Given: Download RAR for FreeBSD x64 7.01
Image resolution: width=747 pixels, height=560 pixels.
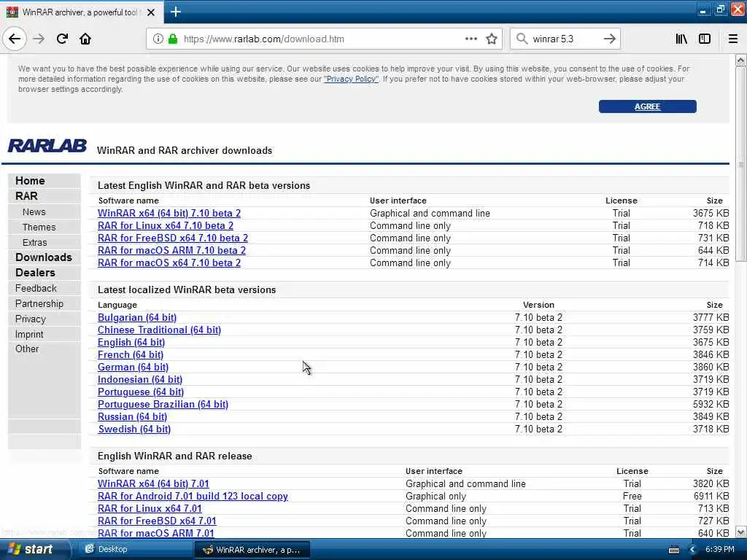Looking at the screenshot, I should point(157,521).
